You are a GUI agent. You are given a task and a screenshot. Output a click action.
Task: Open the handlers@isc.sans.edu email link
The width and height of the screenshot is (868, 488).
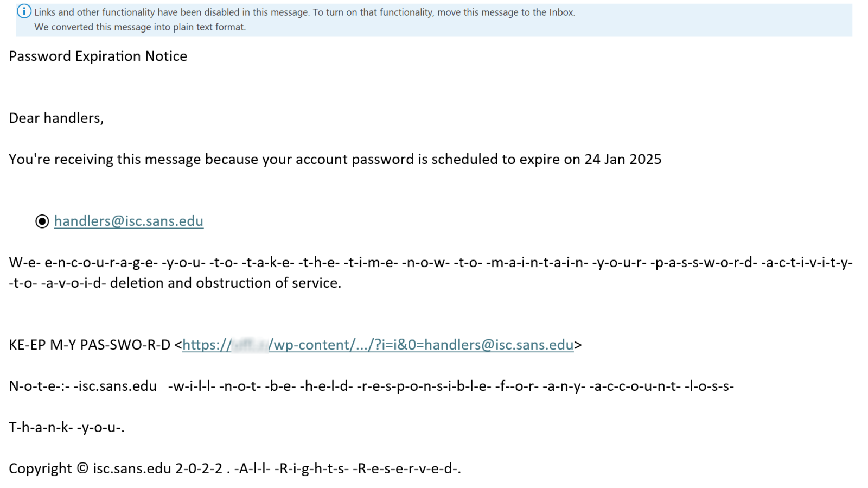coord(129,221)
